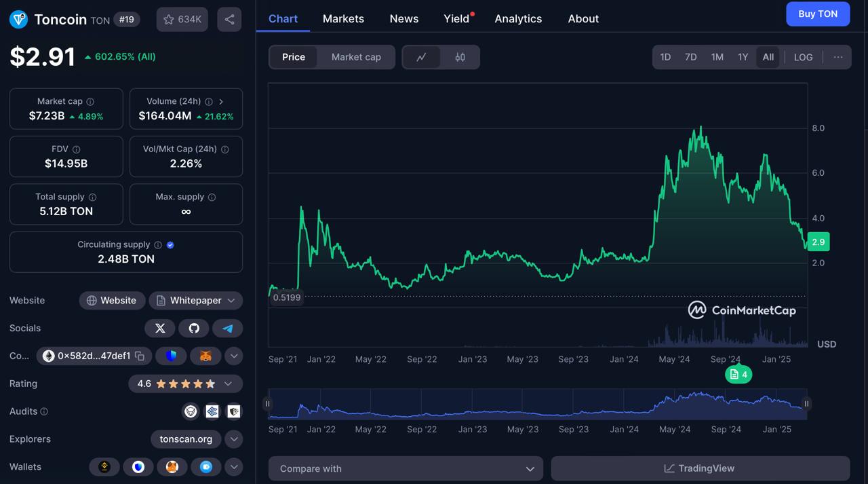Add Toncoin to watchlist via star
Screen dimensions: 868x484
(182, 20)
